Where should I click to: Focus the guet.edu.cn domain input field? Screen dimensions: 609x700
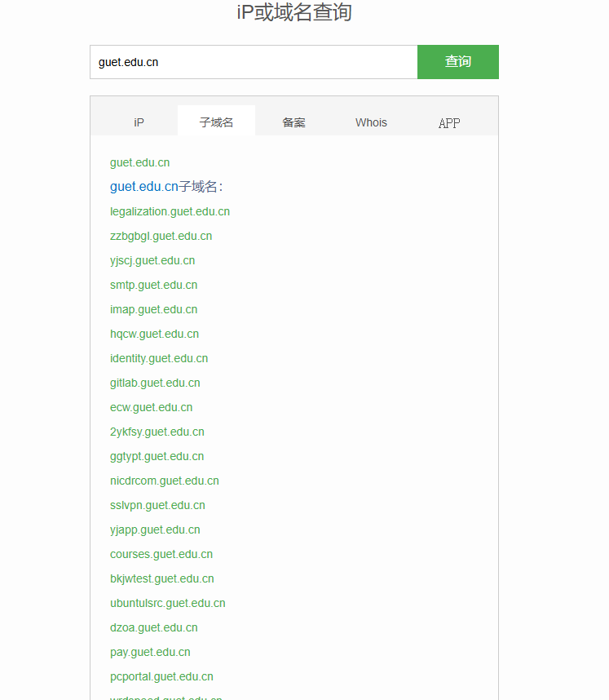coord(254,62)
